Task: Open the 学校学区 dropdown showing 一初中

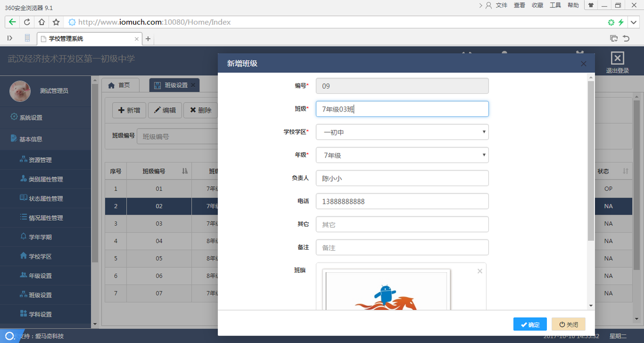Action: 402,132
